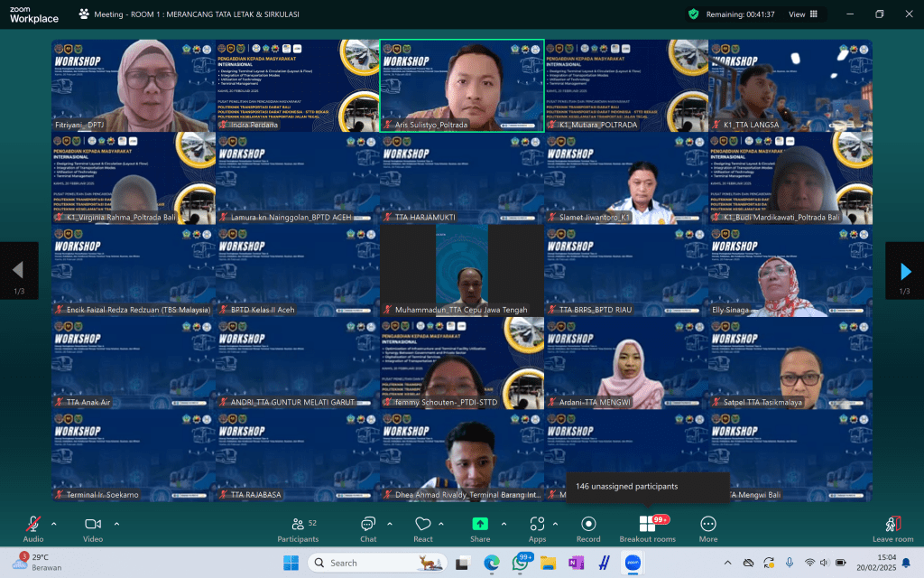924x578 pixels.
Task: Click the React heart icon
Action: pos(423,525)
